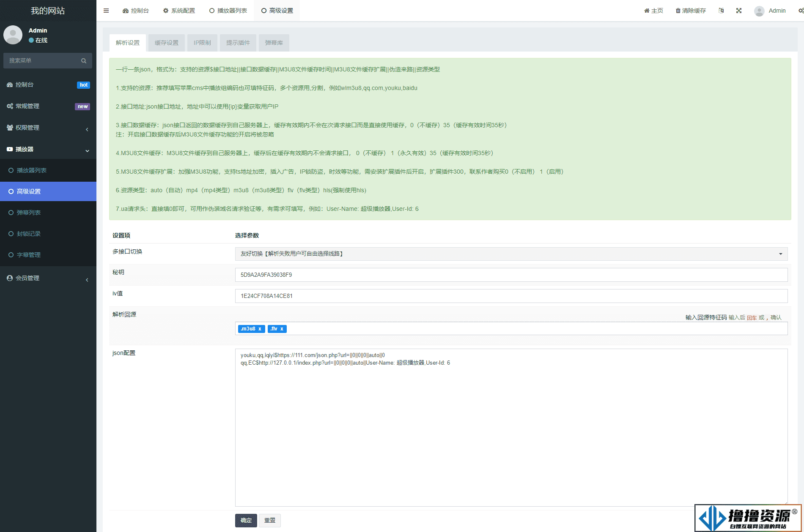Click 清除缓存 trash button
The image size is (804, 532).
coord(691,11)
